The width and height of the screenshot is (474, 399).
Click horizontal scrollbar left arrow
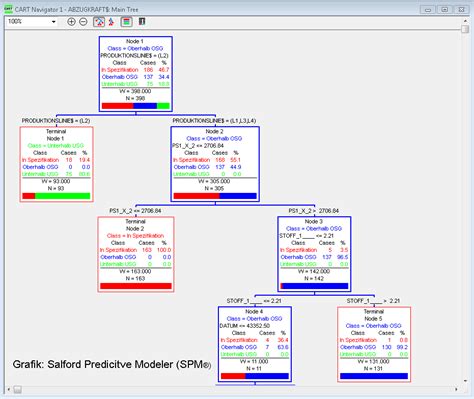click(x=8, y=389)
